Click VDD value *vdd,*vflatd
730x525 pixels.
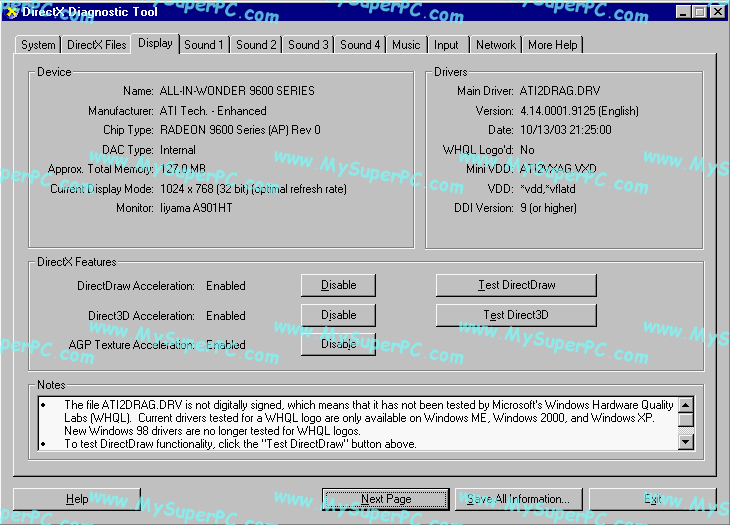pyautogui.click(x=548, y=189)
